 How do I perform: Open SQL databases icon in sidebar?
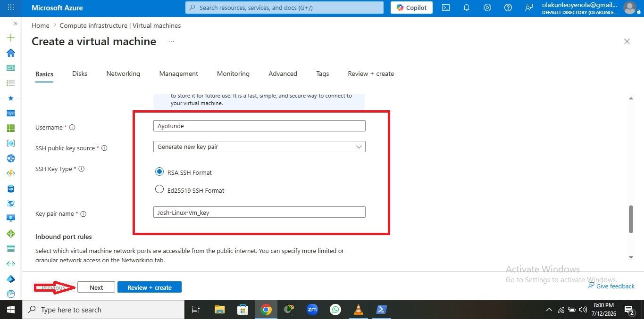click(x=11, y=188)
